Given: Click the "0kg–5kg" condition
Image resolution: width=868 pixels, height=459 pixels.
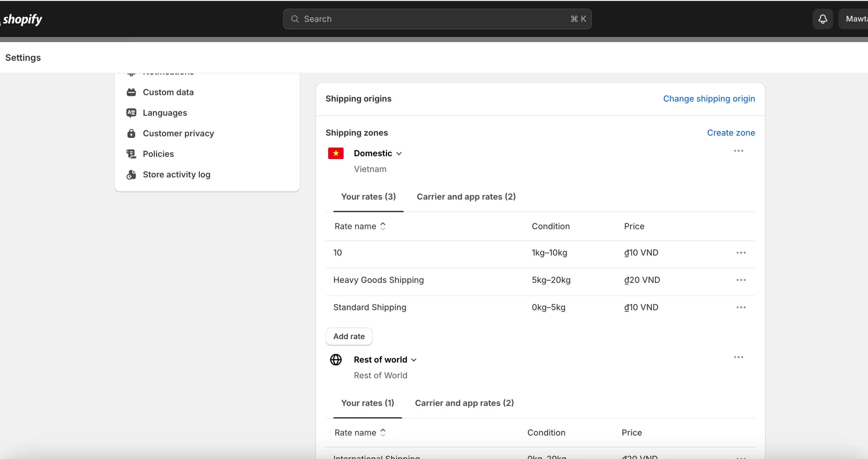Looking at the screenshot, I should pyautogui.click(x=548, y=308).
